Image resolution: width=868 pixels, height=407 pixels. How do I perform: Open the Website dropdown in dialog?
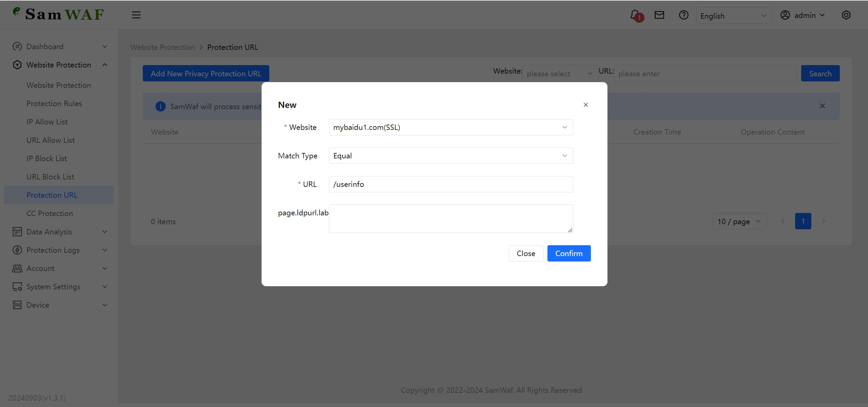coord(450,127)
